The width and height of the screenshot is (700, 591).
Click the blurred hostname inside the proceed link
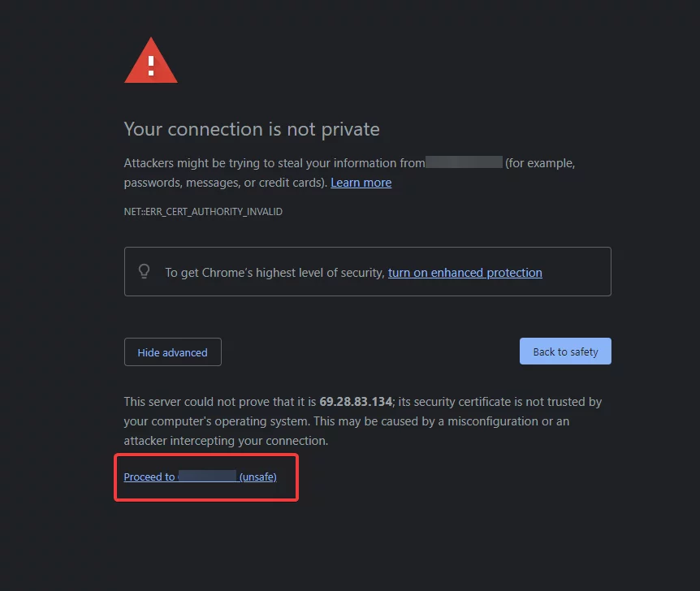[x=207, y=476]
